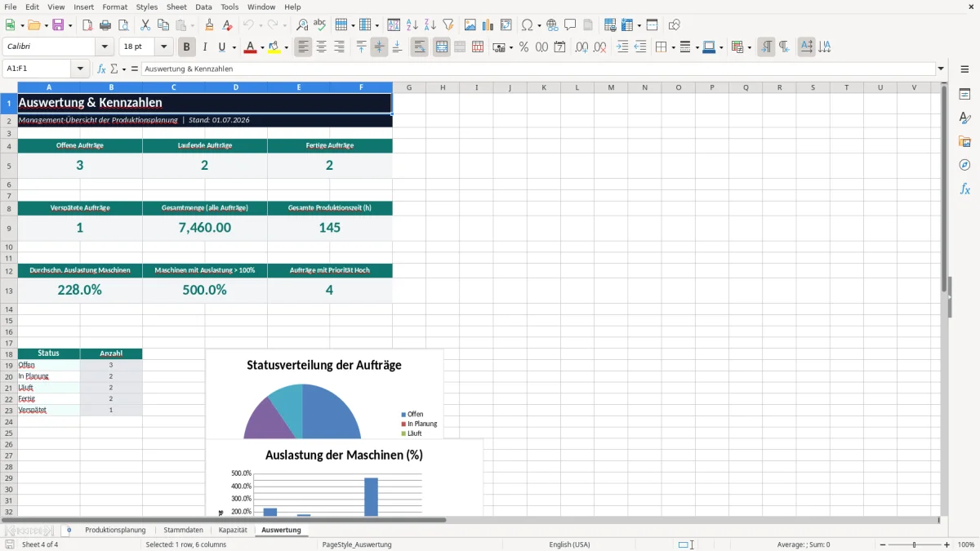Screen dimensions: 980x551
Task: Expand the formula bar arrow
Action: pos(941,69)
